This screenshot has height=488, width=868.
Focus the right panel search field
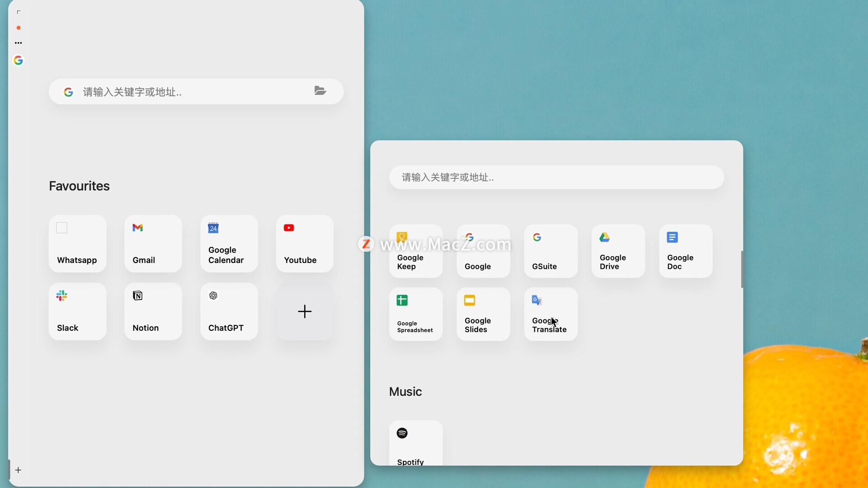click(557, 177)
